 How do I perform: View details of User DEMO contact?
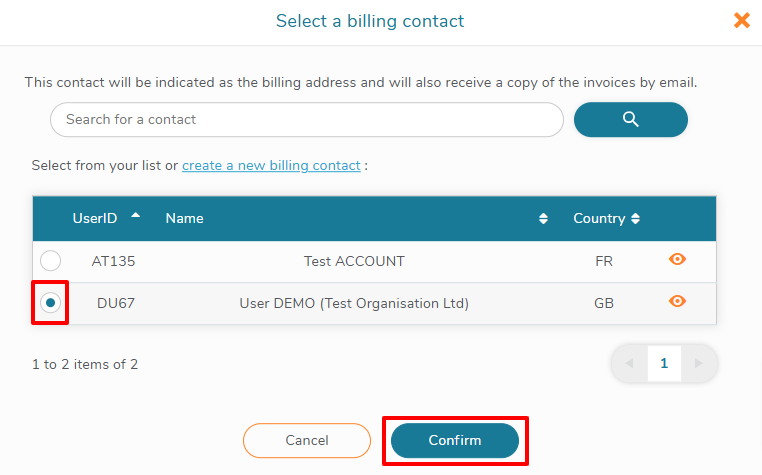coord(677,301)
